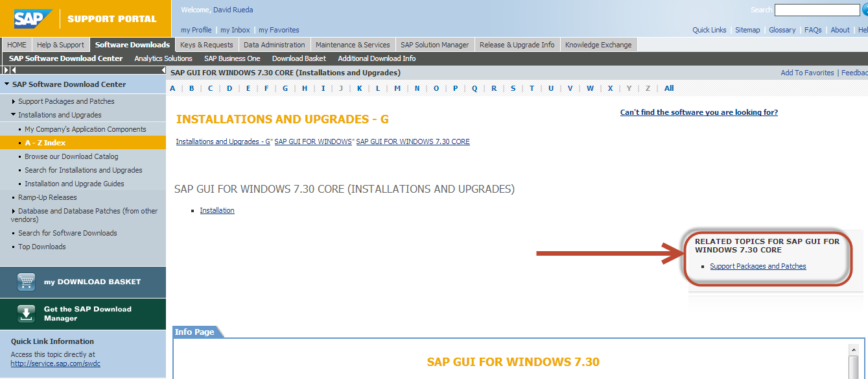Open Installation and Upgrade Guides
This screenshot has height=379, width=868.
75,184
